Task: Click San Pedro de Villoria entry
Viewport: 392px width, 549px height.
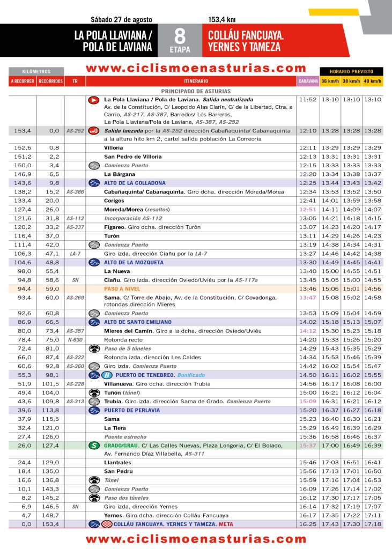Action: click(x=133, y=157)
